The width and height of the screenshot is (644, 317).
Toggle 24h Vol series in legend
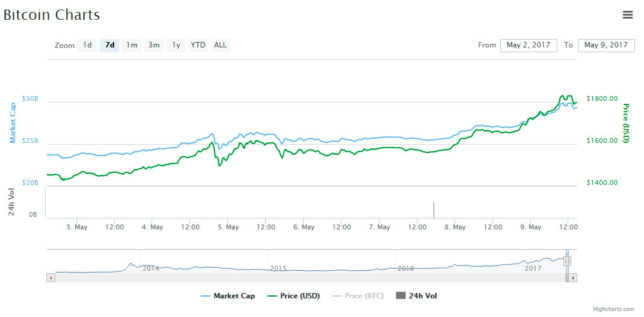point(416,296)
